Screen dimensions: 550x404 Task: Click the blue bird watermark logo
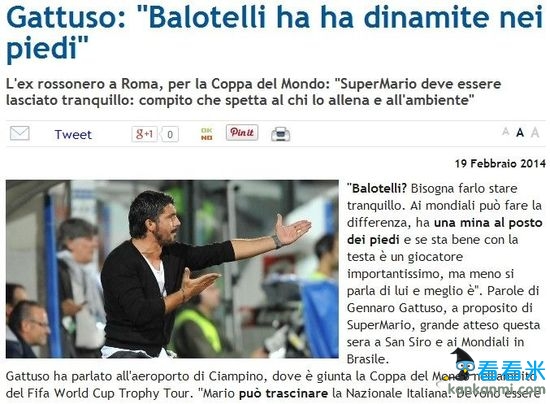tap(462, 364)
